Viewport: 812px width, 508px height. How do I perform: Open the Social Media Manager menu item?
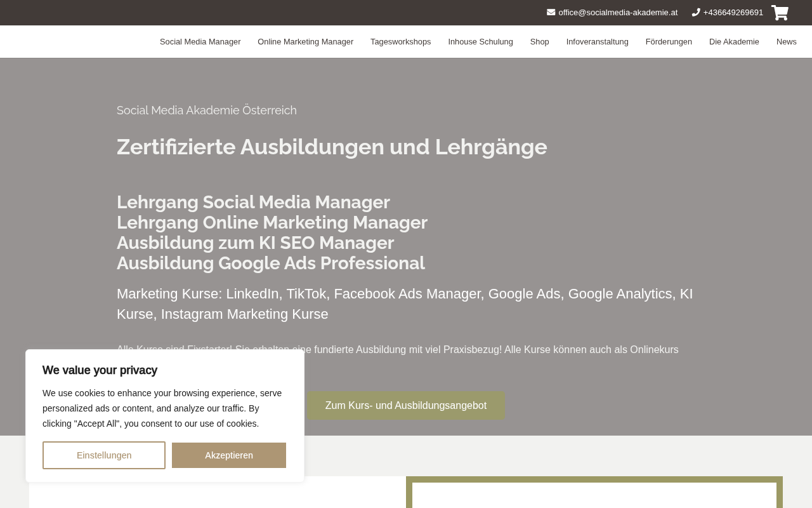point(200,42)
